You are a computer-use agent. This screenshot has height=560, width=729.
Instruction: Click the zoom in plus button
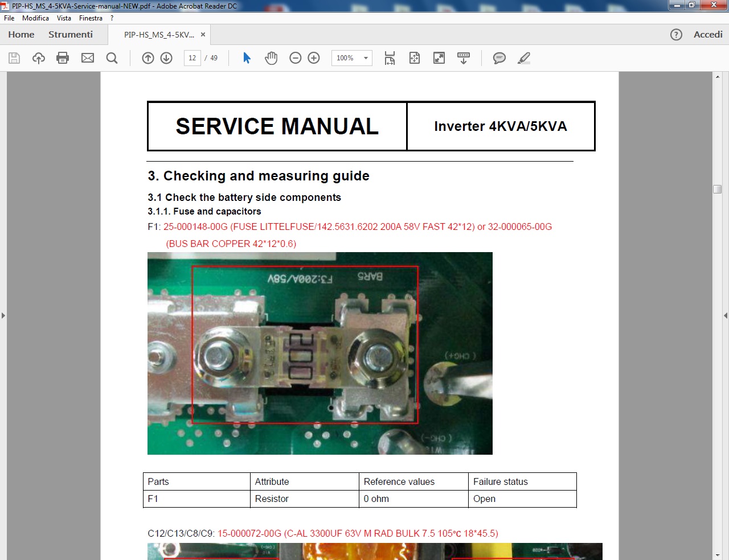pyautogui.click(x=314, y=58)
